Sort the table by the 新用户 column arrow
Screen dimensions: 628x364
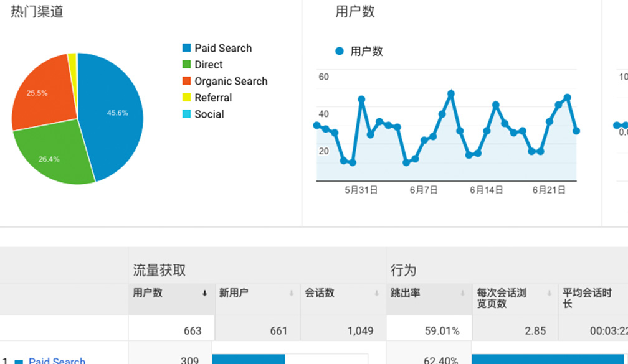(x=291, y=294)
